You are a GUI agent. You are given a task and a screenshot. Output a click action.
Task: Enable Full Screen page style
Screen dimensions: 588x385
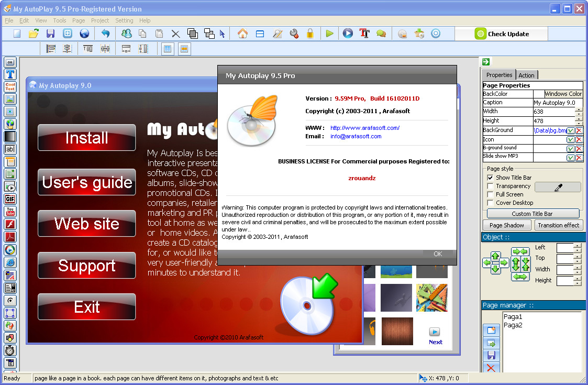point(490,194)
